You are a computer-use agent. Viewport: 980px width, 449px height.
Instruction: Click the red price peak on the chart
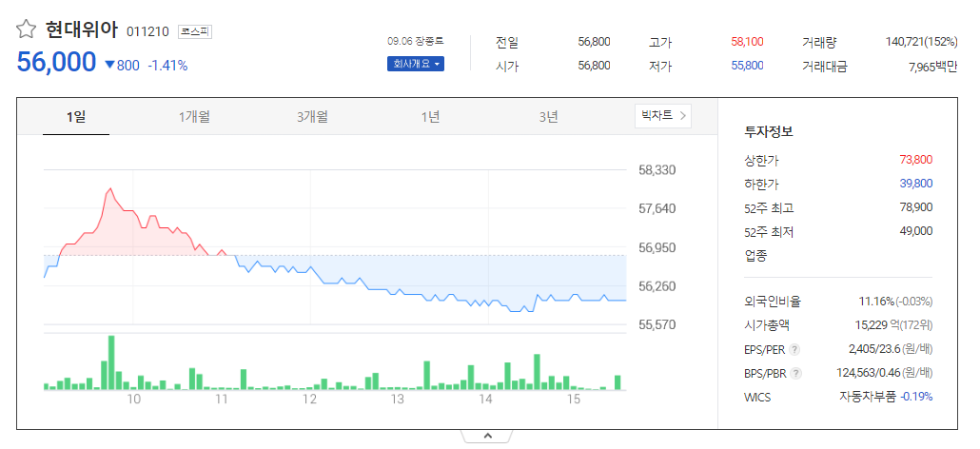(x=110, y=188)
